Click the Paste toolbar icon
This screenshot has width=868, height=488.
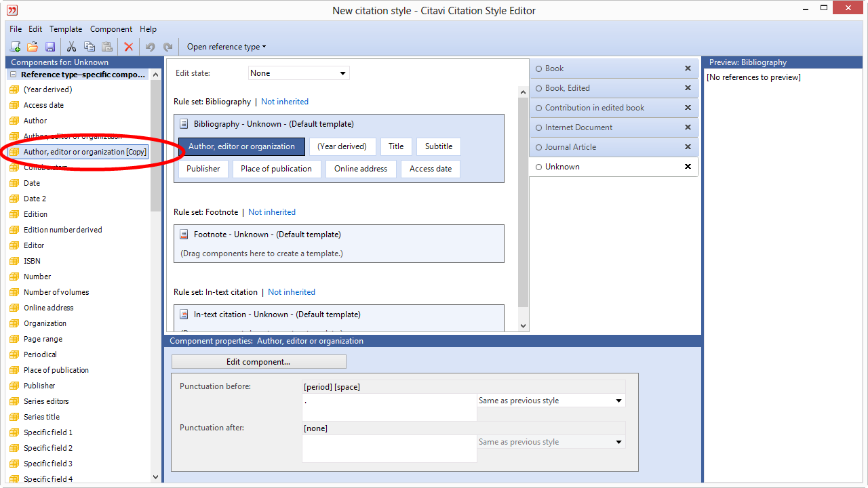[x=106, y=47]
